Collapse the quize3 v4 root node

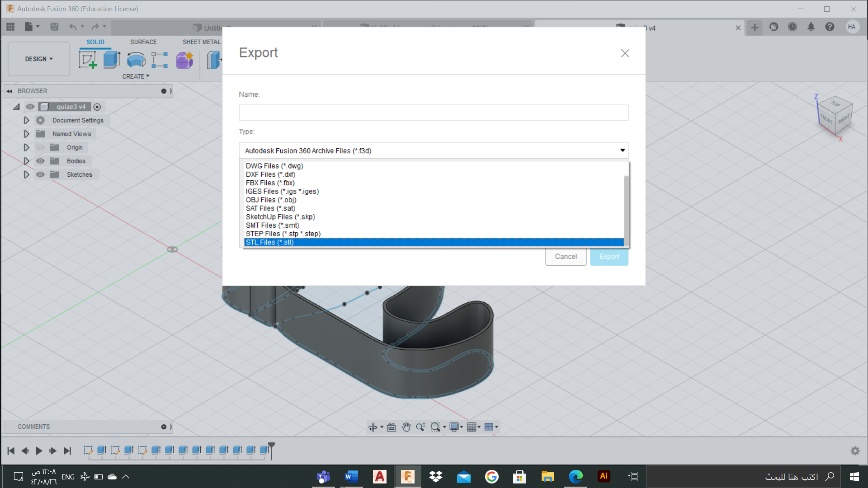pyautogui.click(x=17, y=107)
